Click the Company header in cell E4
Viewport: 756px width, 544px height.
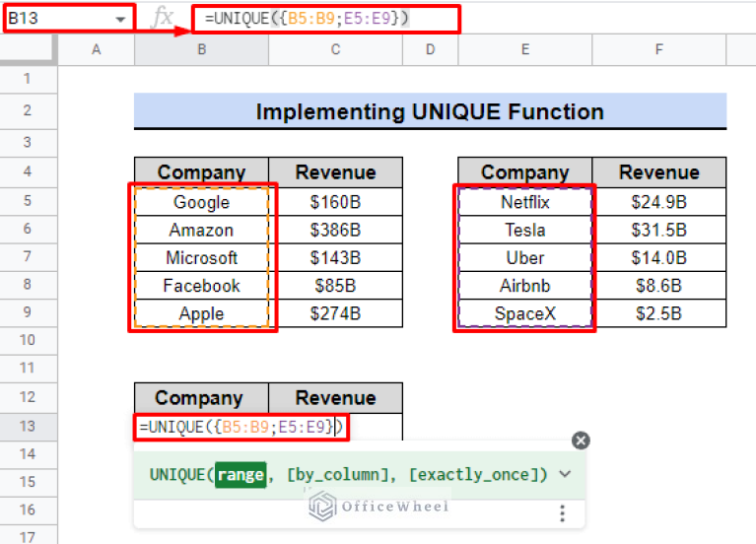point(525,172)
